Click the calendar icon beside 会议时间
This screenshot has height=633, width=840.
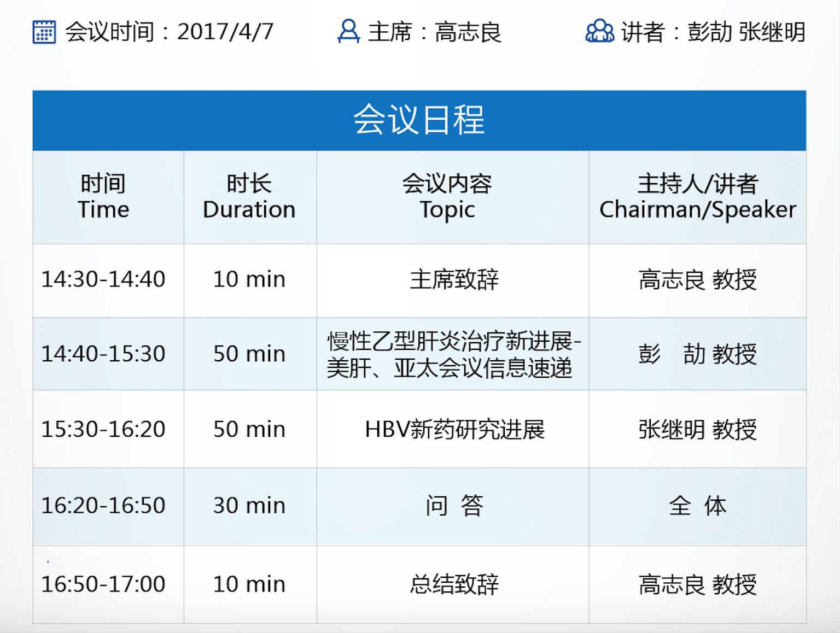(44, 32)
